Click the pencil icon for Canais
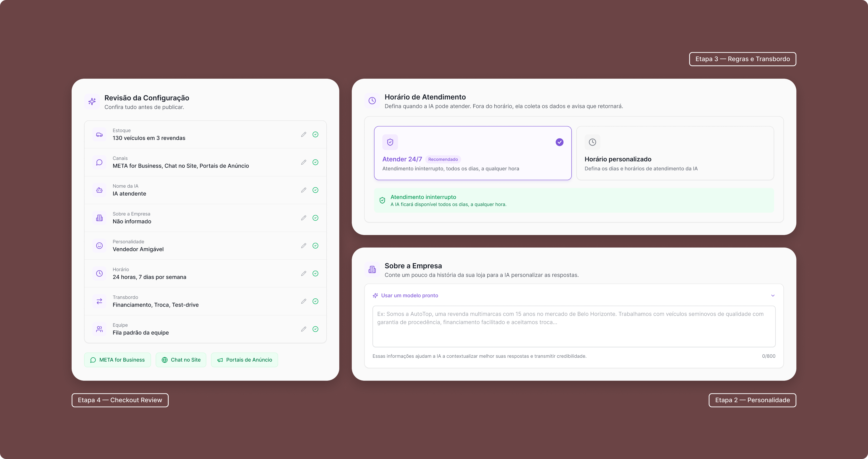This screenshot has width=868, height=459. pyautogui.click(x=304, y=162)
